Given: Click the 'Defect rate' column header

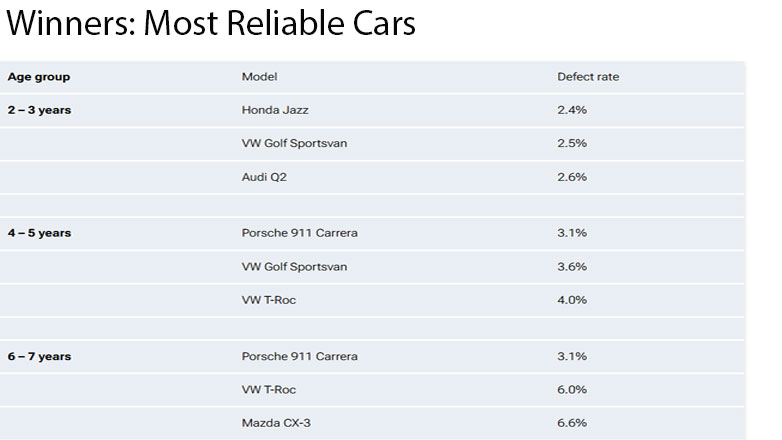Looking at the screenshot, I should tap(588, 77).
